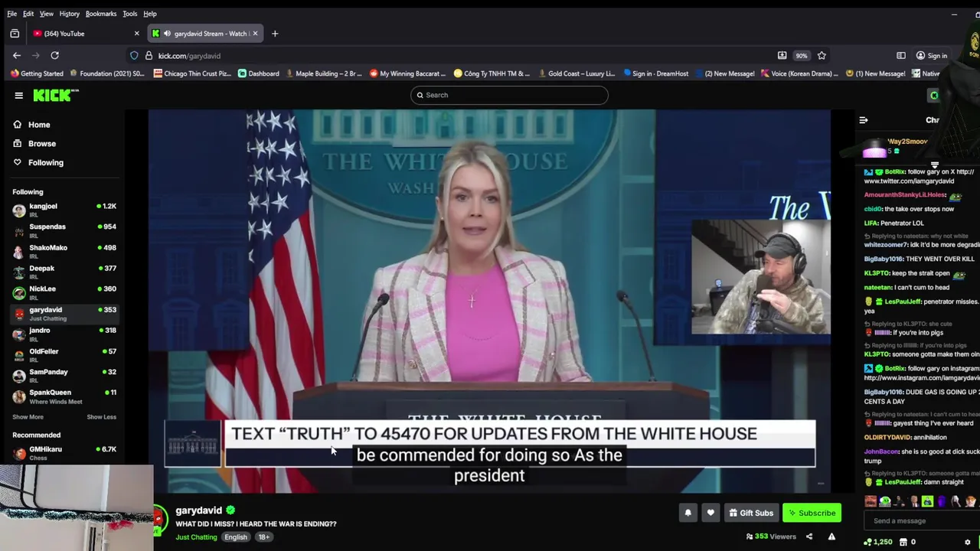980x551 pixels.
Task: Click browser Sign in account button
Action: pyautogui.click(x=932, y=56)
